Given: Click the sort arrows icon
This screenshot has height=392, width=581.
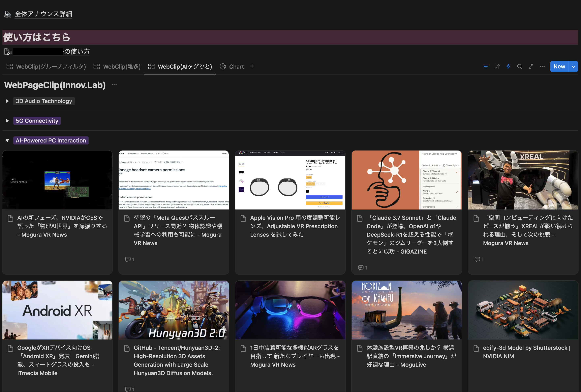Looking at the screenshot, I should [497, 66].
